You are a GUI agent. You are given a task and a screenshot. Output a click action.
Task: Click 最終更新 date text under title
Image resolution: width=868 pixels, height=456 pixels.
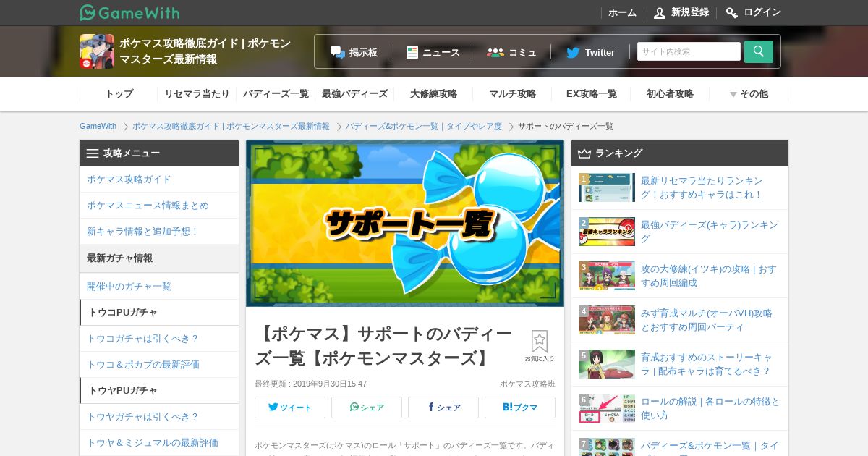(x=311, y=384)
